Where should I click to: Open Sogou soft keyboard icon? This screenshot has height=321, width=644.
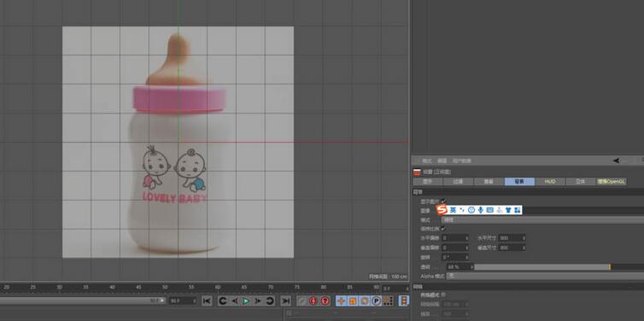(489, 210)
